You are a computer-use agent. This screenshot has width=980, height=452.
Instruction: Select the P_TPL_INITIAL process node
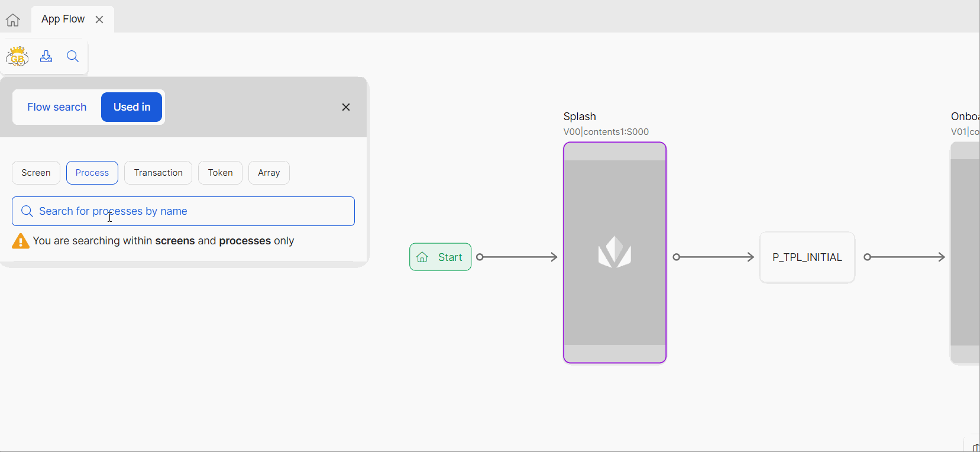coord(807,257)
